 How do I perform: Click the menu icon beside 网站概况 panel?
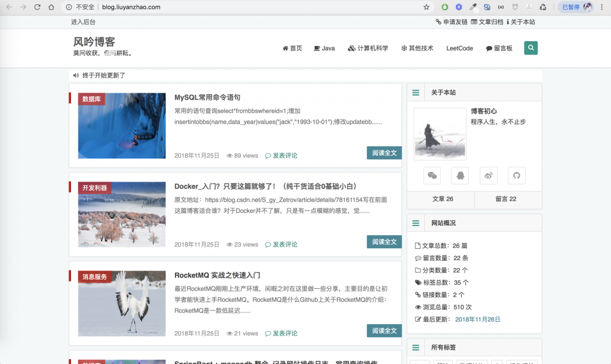[416, 223]
